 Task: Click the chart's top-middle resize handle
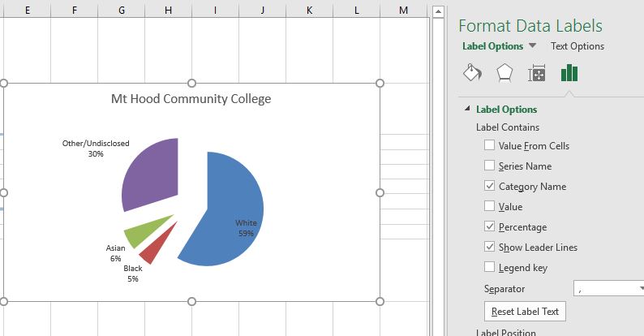[x=191, y=84]
